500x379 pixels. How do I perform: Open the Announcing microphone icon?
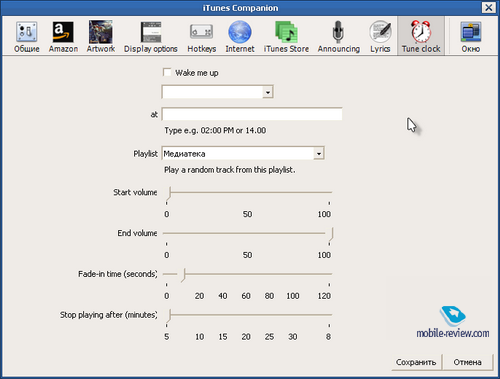click(x=339, y=37)
